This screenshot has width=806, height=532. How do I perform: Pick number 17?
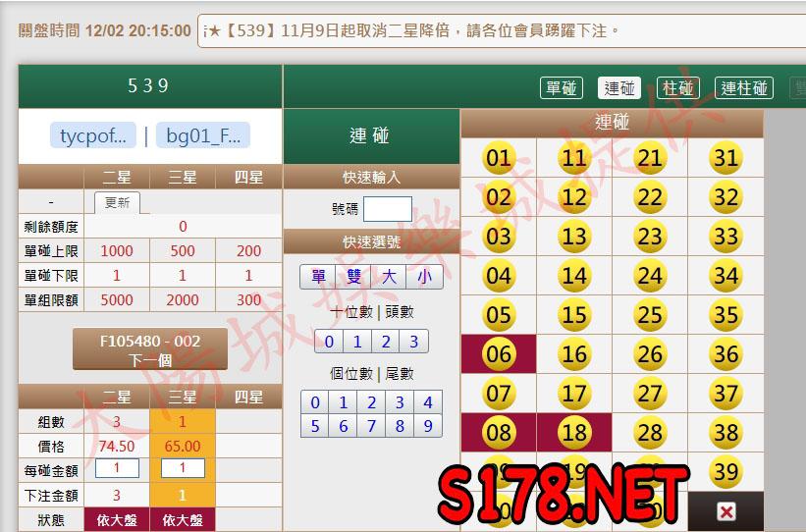point(574,394)
